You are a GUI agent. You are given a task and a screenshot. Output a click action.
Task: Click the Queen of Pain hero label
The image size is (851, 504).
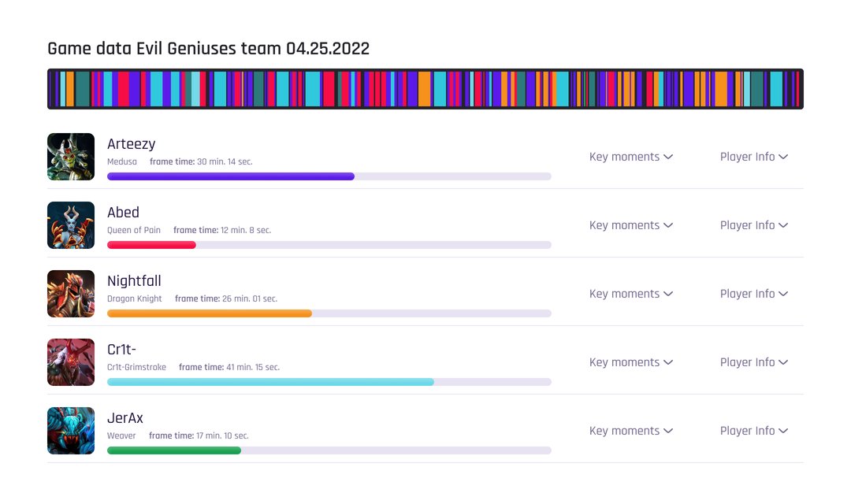133,230
